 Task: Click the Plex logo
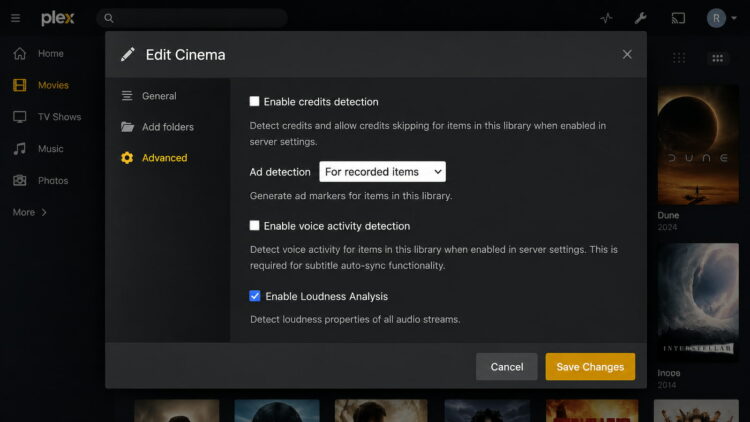click(x=57, y=18)
